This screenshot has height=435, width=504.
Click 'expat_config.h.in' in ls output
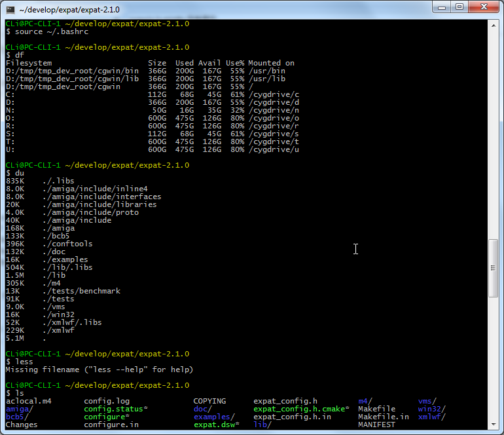tap(292, 417)
